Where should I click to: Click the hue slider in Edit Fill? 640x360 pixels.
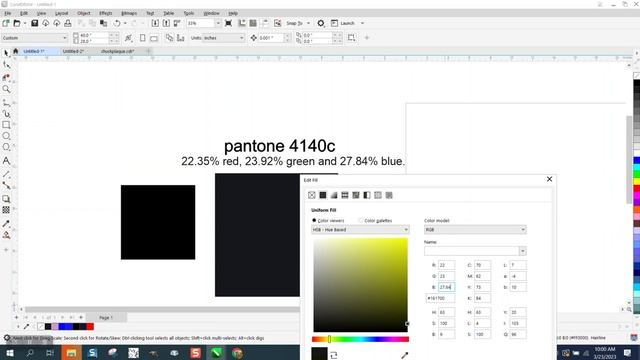(x=360, y=339)
